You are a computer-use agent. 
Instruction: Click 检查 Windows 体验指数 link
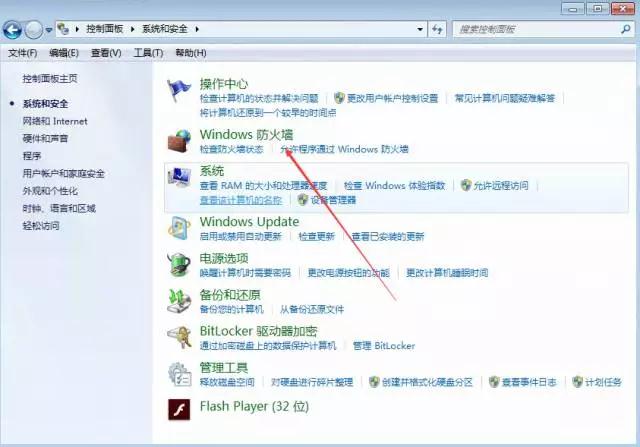point(394,186)
